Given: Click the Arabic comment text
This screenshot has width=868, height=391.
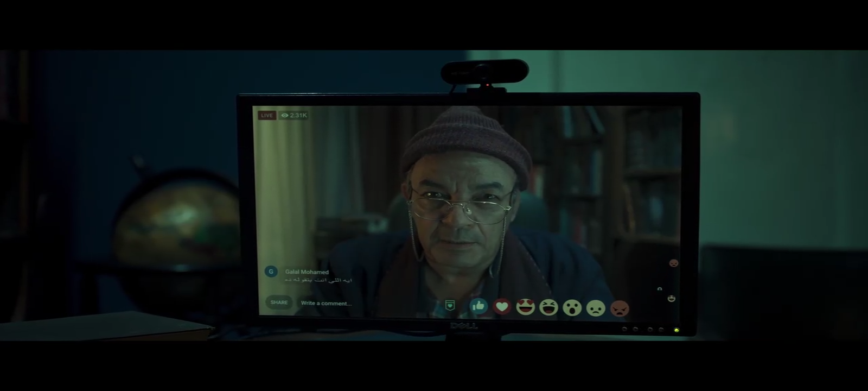Looking at the screenshot, I should [318, 280].
